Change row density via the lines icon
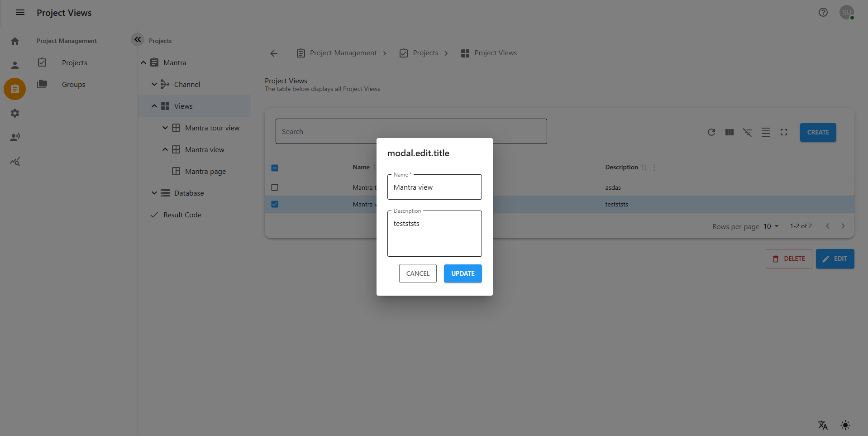The image size is (868, 436). (x=765, y=132)
